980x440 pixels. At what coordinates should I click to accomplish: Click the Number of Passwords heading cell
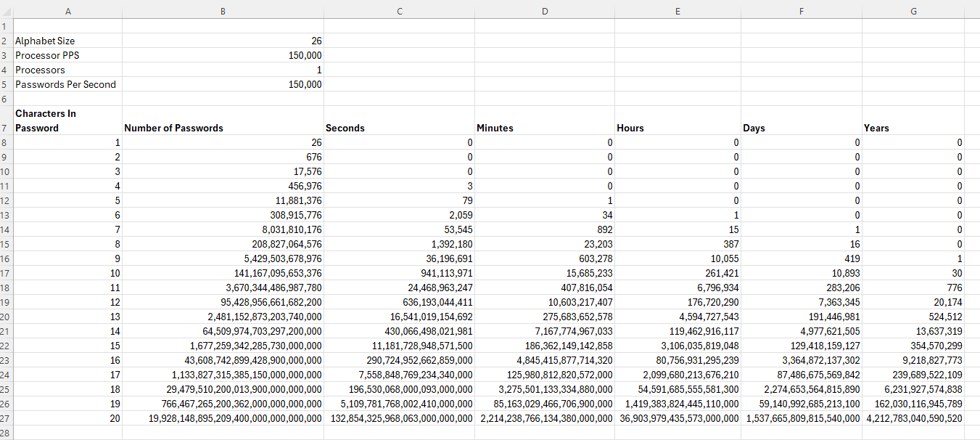point(223,128)
